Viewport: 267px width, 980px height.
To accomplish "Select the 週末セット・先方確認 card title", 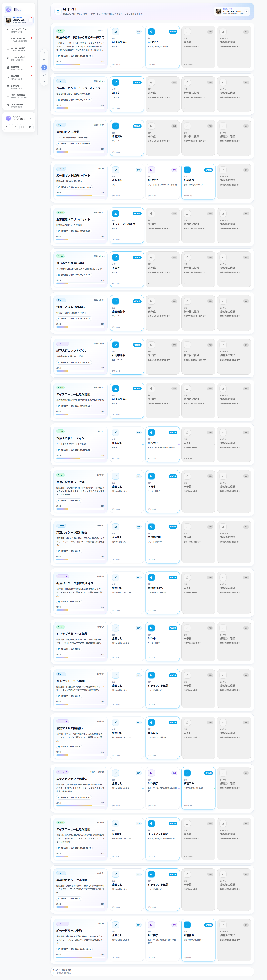I will point(71,681).
